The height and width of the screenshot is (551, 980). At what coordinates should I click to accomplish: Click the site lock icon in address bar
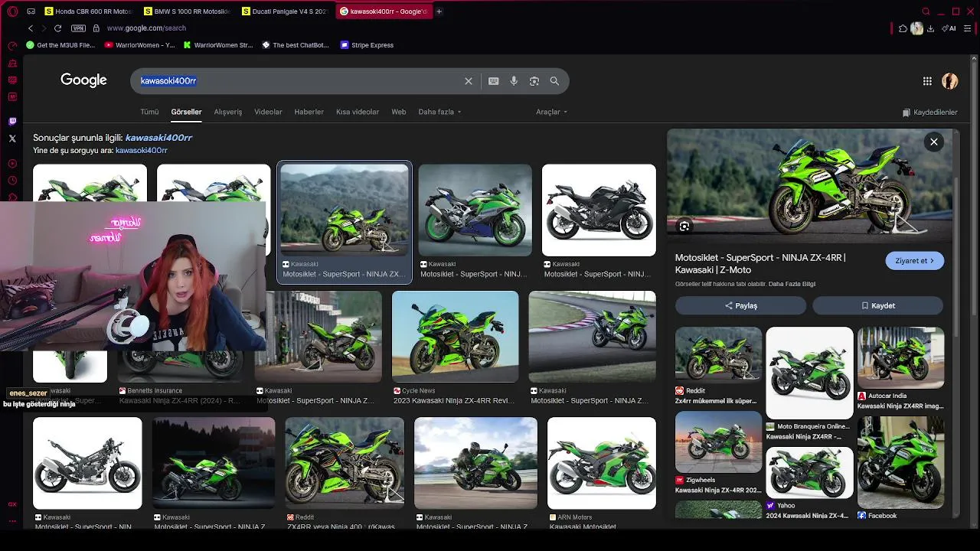click(x=96, y=28)
